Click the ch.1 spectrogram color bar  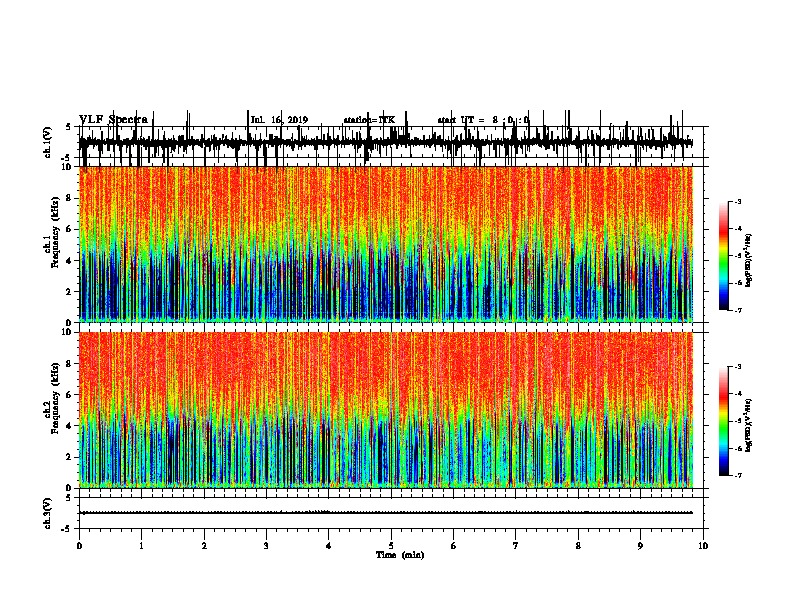click(x=724, y=256)
